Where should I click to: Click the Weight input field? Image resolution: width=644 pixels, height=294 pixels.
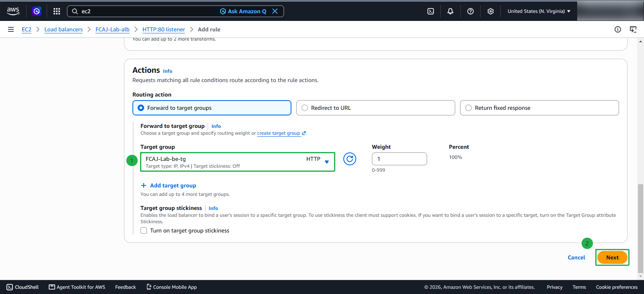[399, 159]
